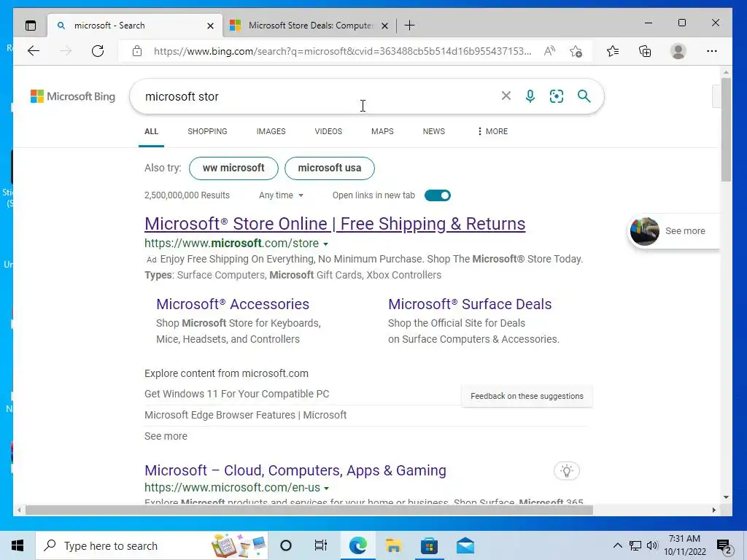The height and width of the screenshot is (560, 747).
Task: Select the MAPS search tab
Action: [382, 131]
